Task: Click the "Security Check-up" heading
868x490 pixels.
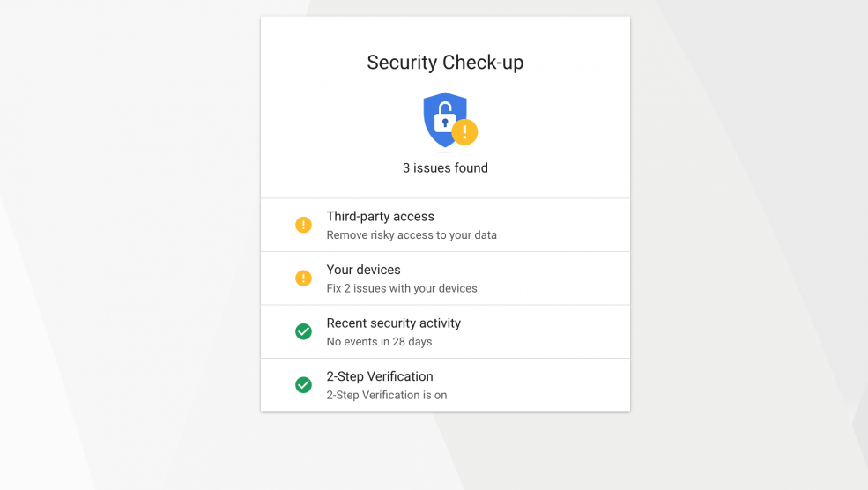Action: tap(445, 63)
